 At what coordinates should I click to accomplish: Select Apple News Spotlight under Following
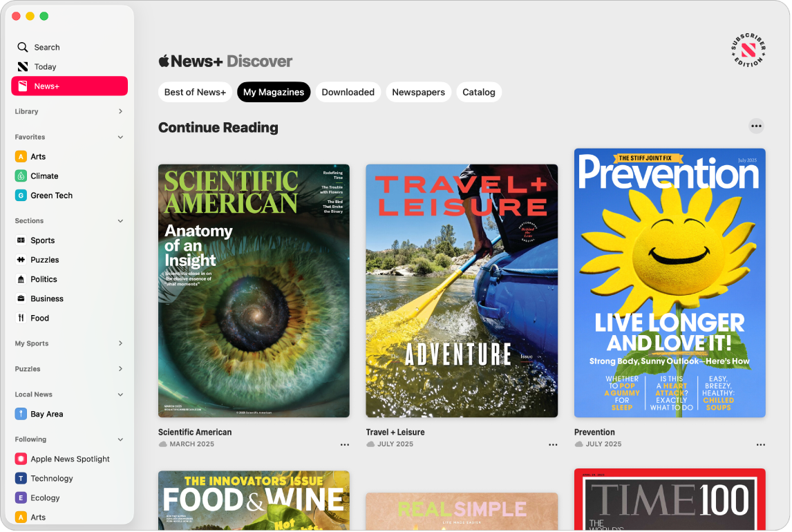(x=69, y=458)
